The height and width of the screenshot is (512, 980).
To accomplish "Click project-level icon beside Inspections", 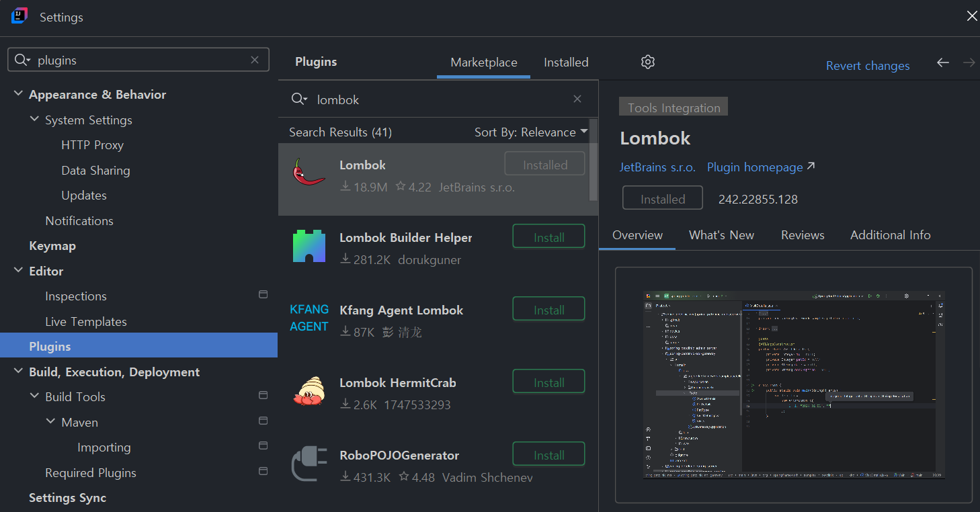I will [x=263, y=294].
